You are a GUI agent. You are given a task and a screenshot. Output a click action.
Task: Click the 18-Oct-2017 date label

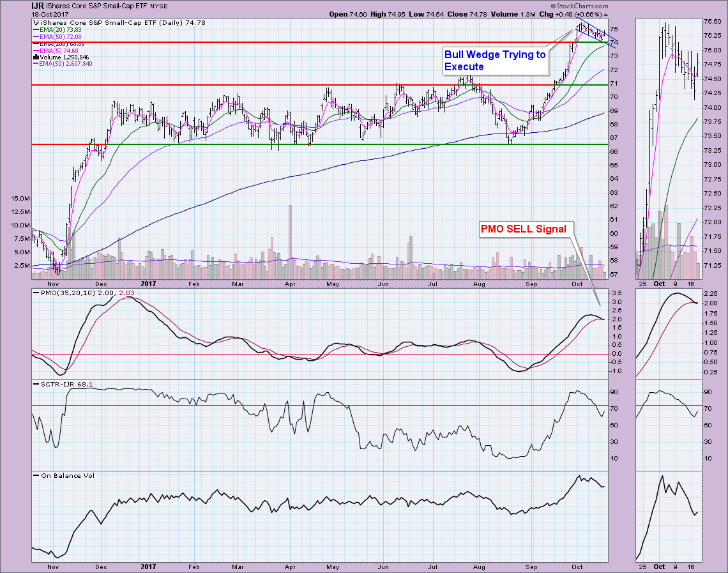coord(50,14)
